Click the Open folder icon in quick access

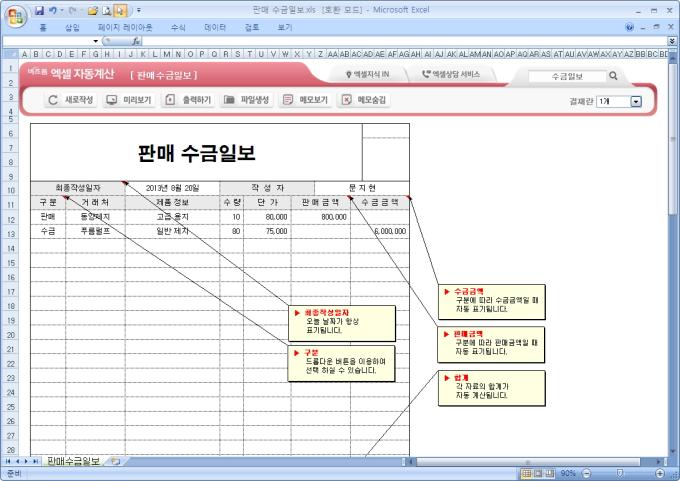[92, 10]
